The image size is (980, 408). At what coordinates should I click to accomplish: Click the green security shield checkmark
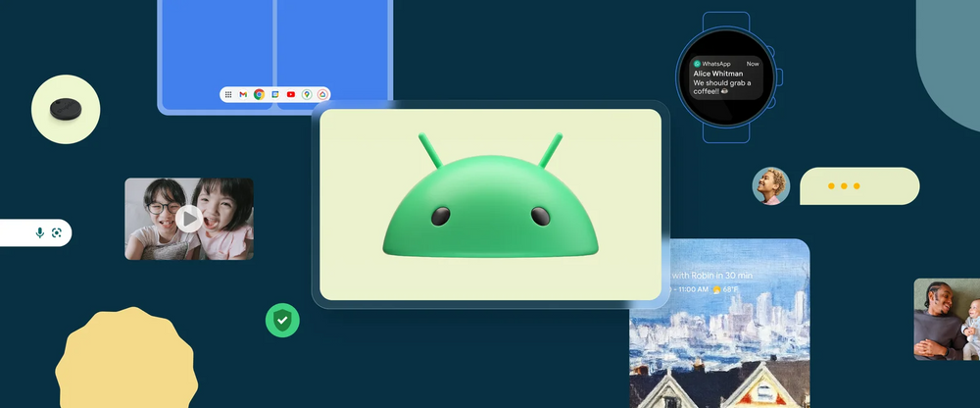point(282,321)
